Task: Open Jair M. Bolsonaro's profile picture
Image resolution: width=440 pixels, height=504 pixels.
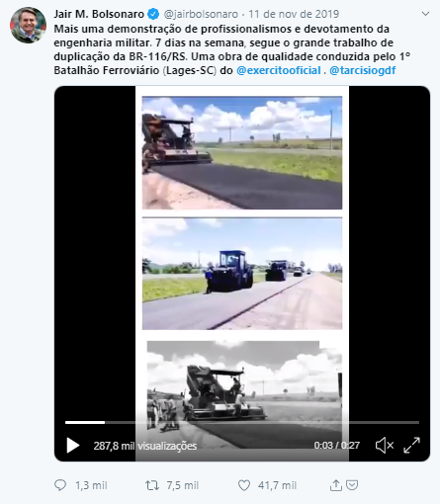Action: tap(28, 25)
